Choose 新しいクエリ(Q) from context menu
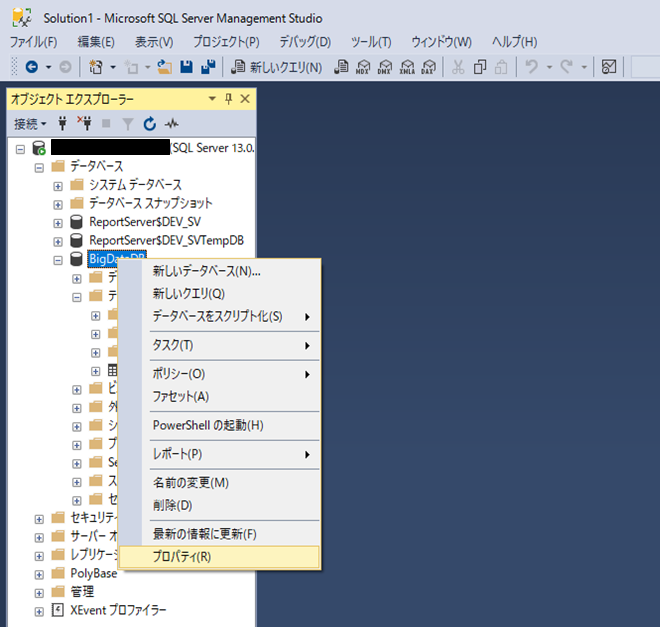This screenshot has width=660, height=627. coord(219,294)
